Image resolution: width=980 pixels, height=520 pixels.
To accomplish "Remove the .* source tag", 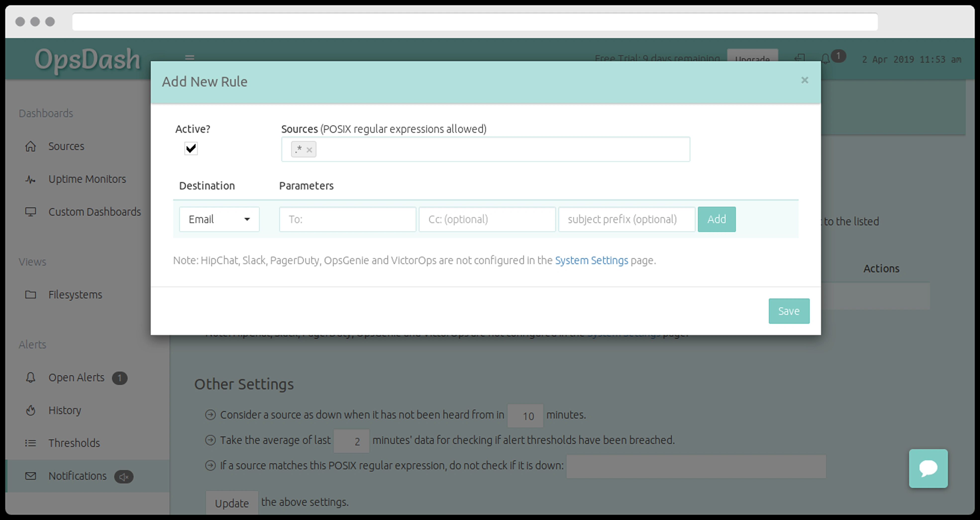I will coord(309,150).
